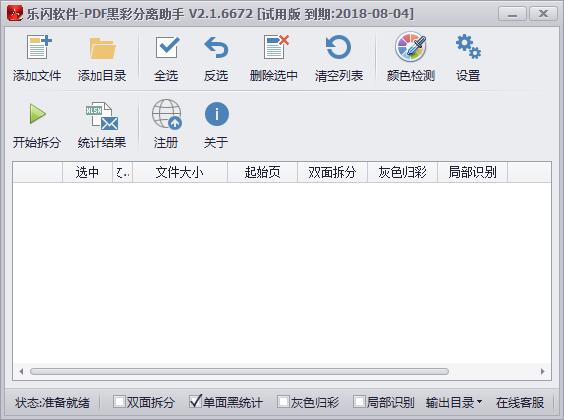Click the scrollbar right arrow

tap(542, 371)
